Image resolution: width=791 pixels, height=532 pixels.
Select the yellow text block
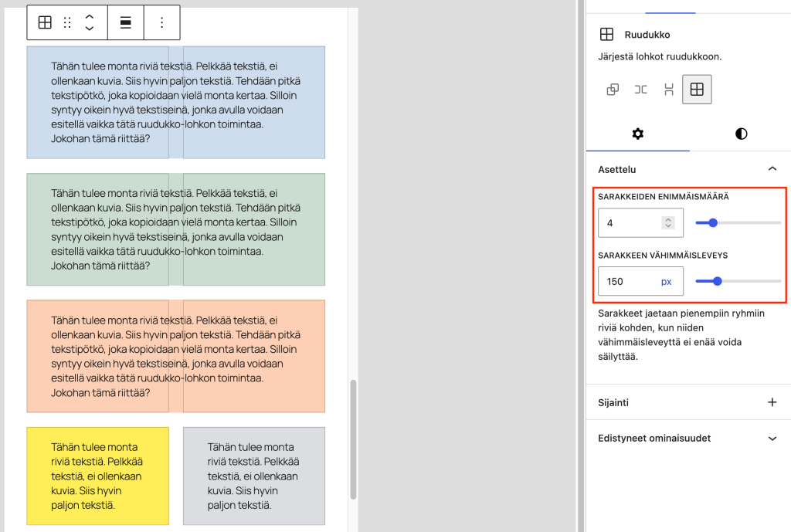point(97,476)
